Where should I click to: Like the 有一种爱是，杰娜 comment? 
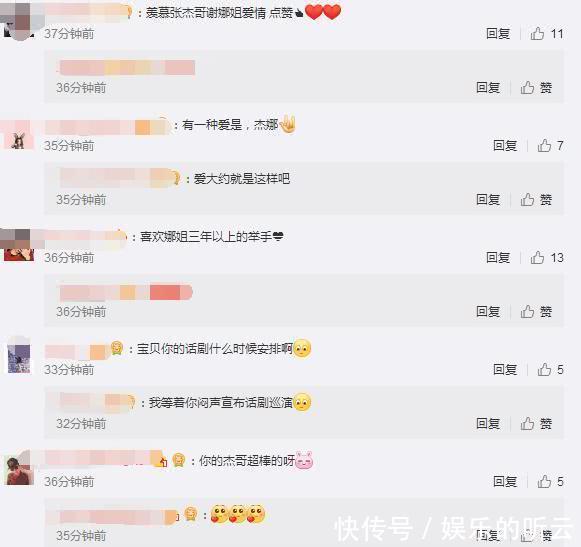550,146
